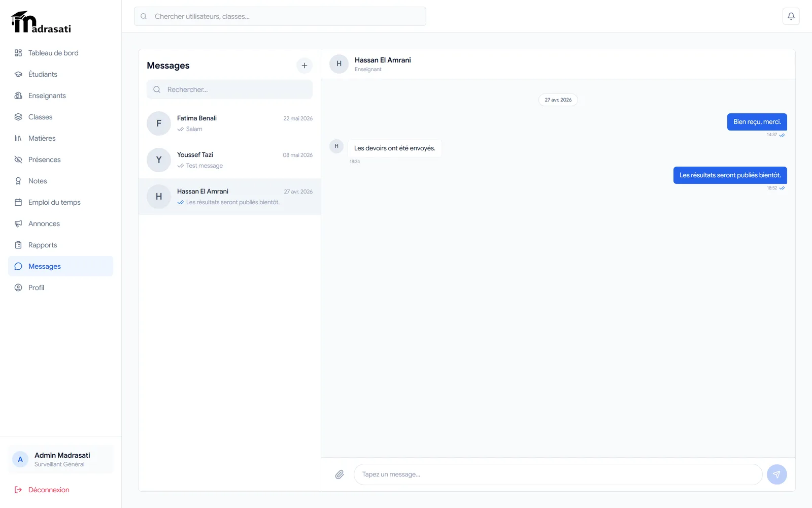The height and width of the screenshot is (508, 812).
Task: Click Fatima Benali's F avatar
Action: 159,123
